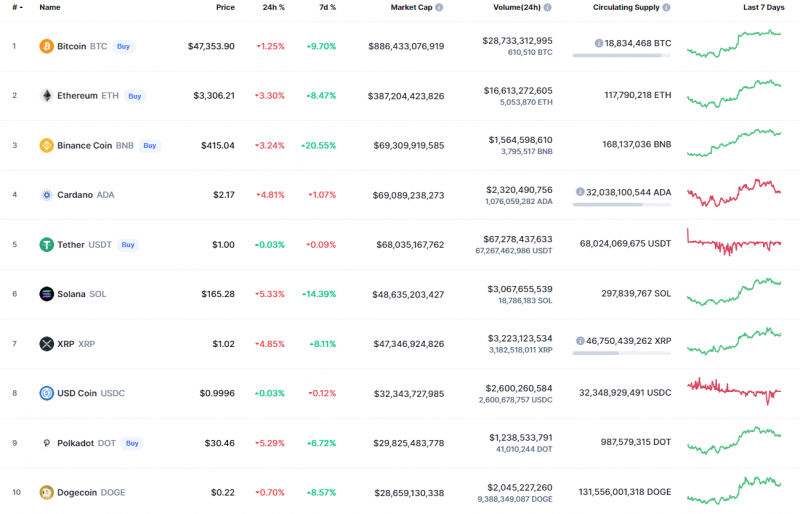The width and height of the screenshot is (800, 514).
Task: Buy Ethereum using the Buy button
Action: 135,96
